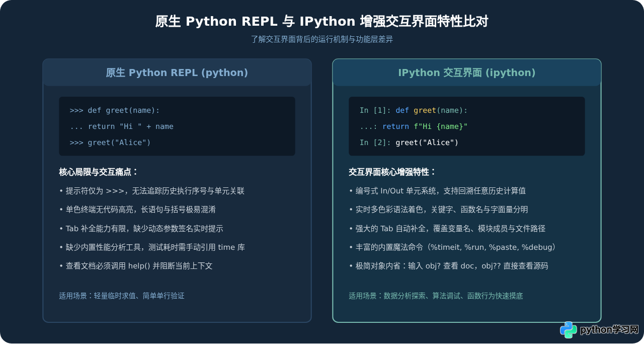Viewport: 644px width, 344px height.
Task: Click code line '... return "Hi " + name'
Action: (121, 126)
